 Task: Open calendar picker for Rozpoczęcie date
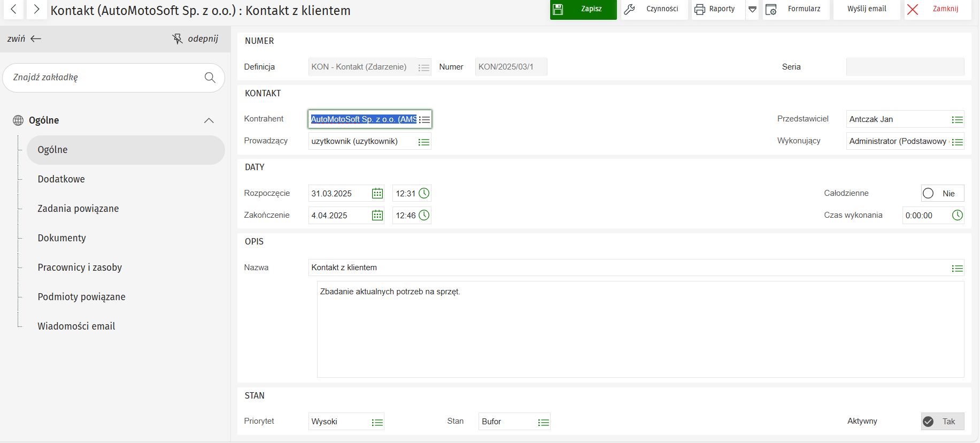tap(377, 194)
